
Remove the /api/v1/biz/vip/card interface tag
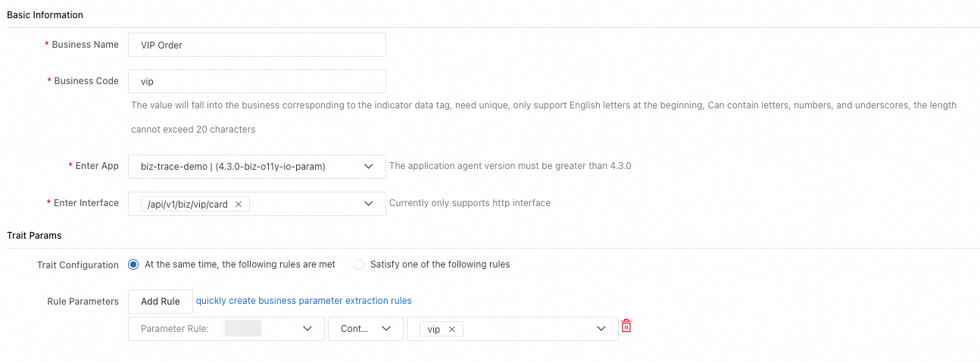pyautogui.click(x=238, y=205)
